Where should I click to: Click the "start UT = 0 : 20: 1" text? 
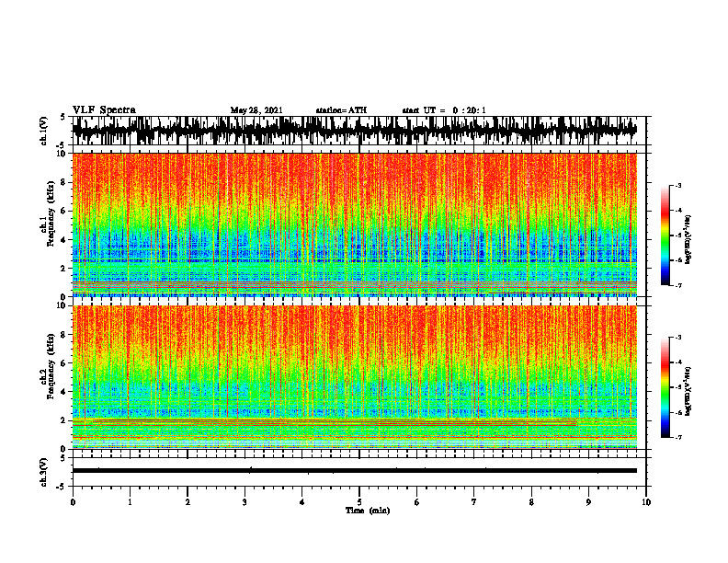[444, 110]
